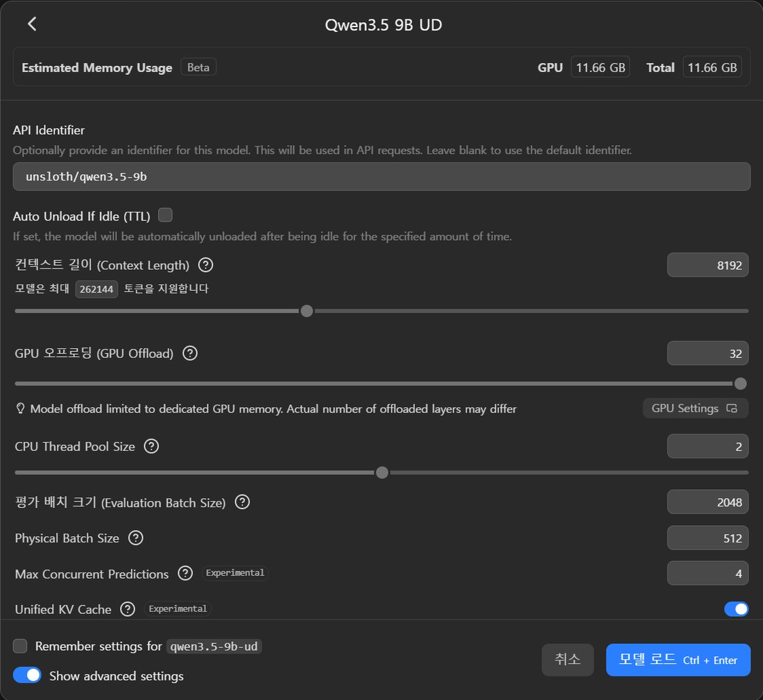The width and height of the screenshot is (763, 700).
Task: Open the CPU Thread Pool Size help icon
Action: (x=151, y=446)
